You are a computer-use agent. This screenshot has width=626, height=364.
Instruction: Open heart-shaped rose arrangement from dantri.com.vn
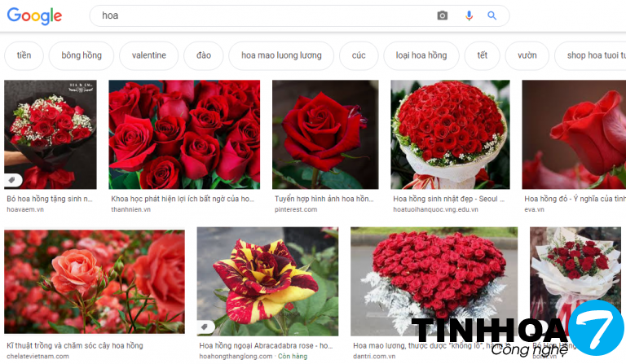[434, 281]
